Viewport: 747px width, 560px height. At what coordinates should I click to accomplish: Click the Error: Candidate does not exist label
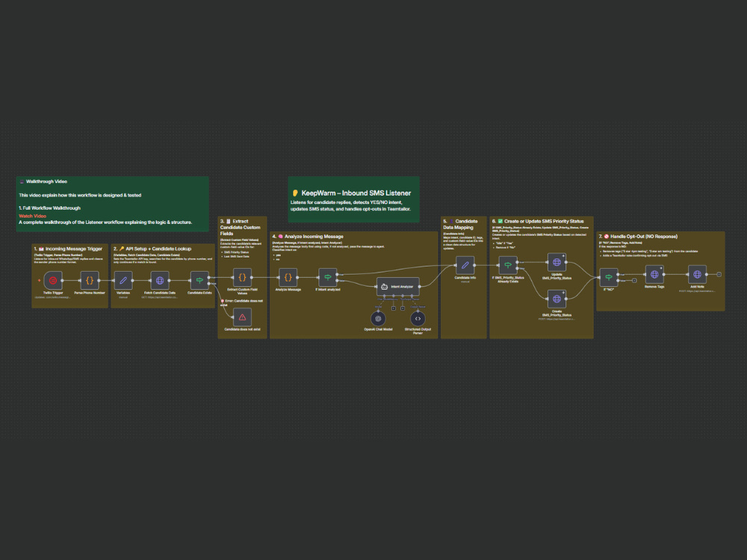[x=241, y=302]
